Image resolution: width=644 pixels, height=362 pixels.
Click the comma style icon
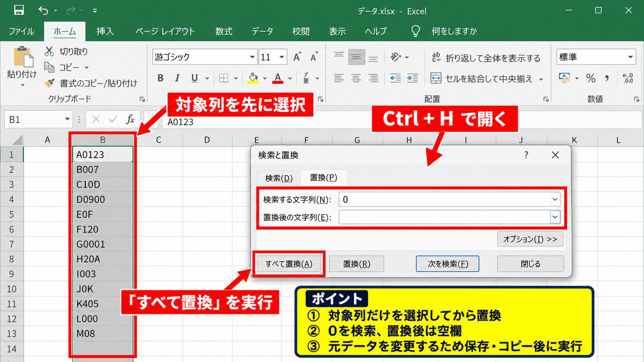tap(607, 78)
